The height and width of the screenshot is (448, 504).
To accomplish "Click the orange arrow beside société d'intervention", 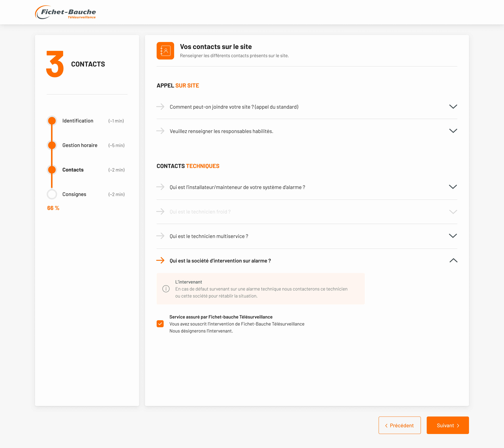I will coord(160,260).
